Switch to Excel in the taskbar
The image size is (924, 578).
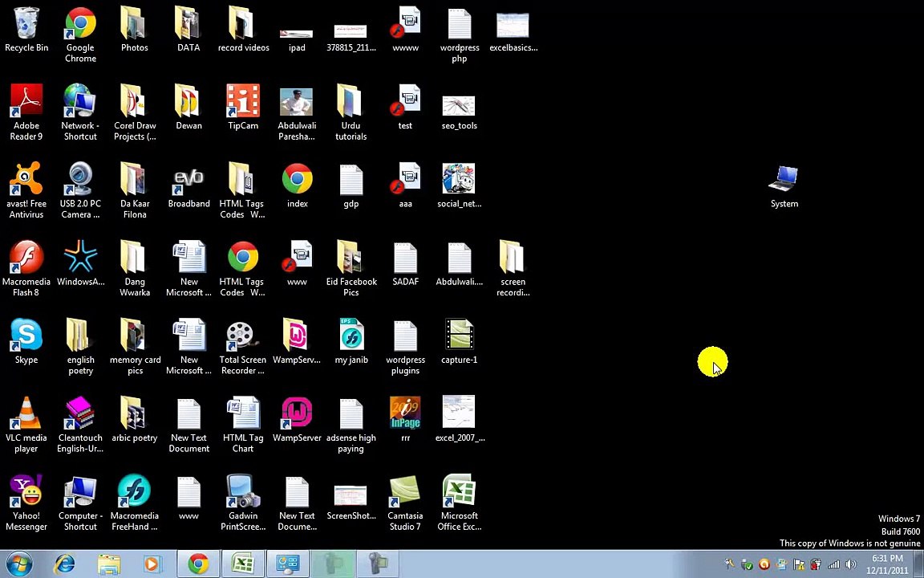pyautogui.click(x=243, y=564)
